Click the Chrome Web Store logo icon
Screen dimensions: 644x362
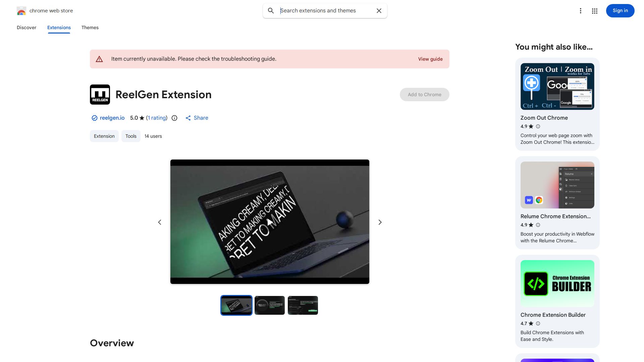[x=21, y=11]
